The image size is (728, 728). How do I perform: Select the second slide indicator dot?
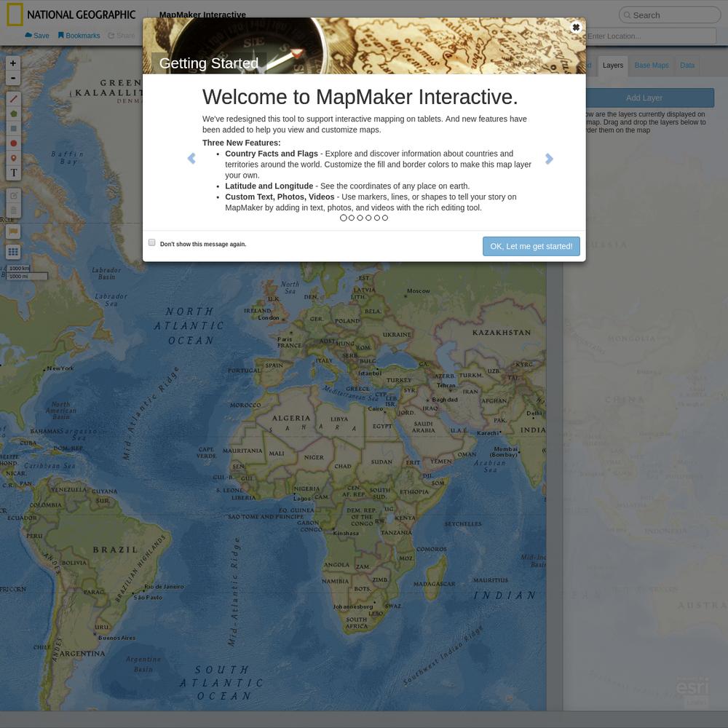(352, 218)
